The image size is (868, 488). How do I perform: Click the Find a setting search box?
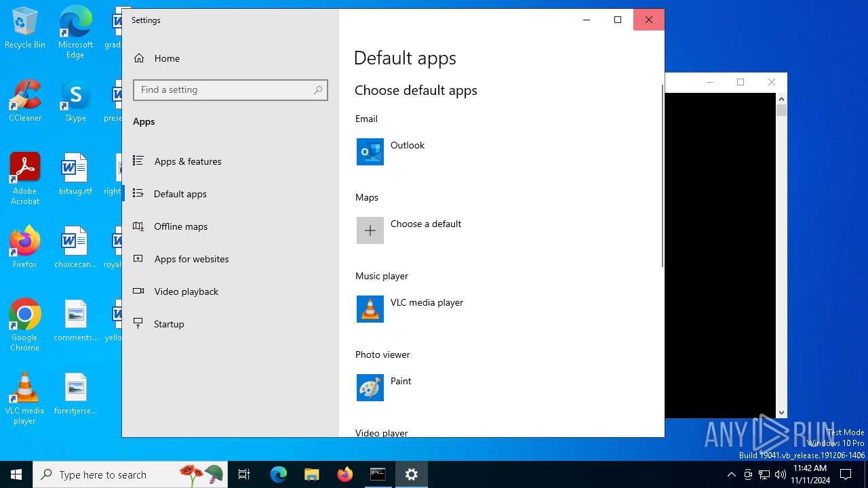coord(231,90)
